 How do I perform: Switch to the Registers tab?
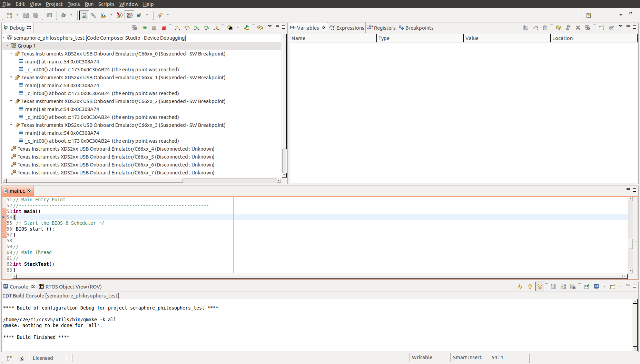381,28
